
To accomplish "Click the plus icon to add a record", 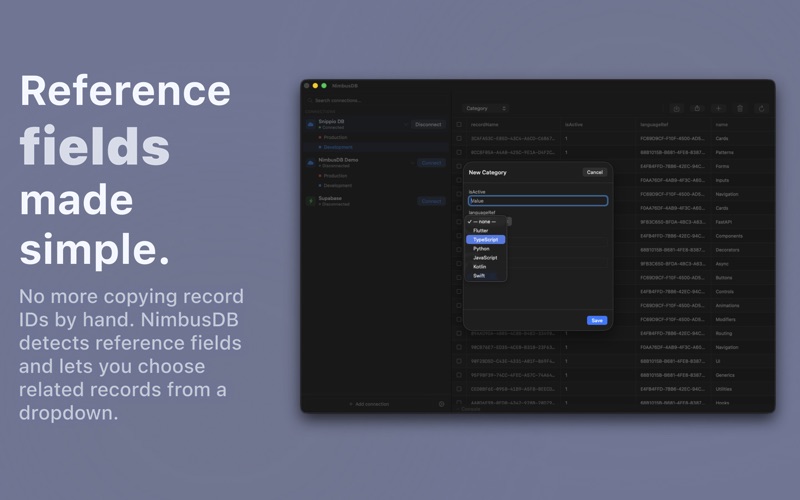I will click(x=718, y=108).
